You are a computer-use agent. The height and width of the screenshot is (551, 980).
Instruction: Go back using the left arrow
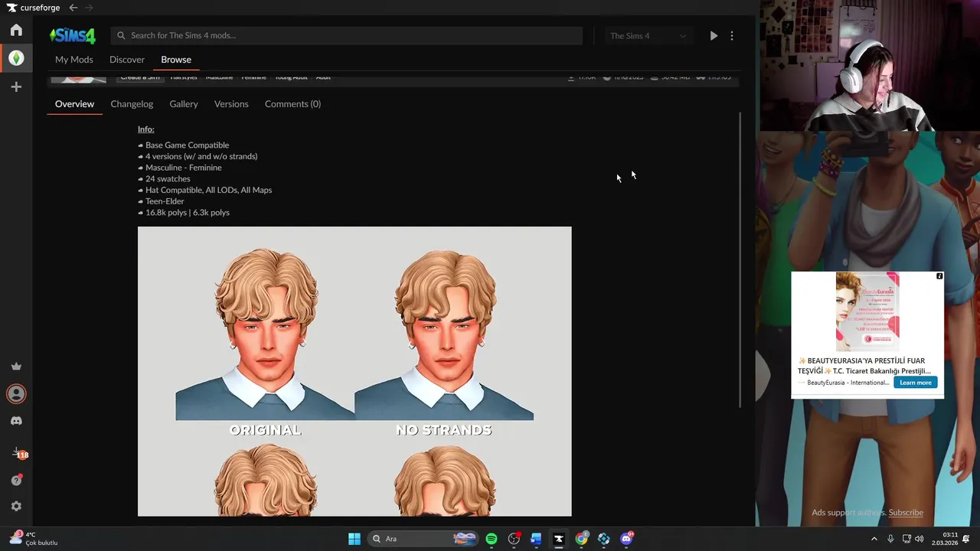[x=73, y=8]
